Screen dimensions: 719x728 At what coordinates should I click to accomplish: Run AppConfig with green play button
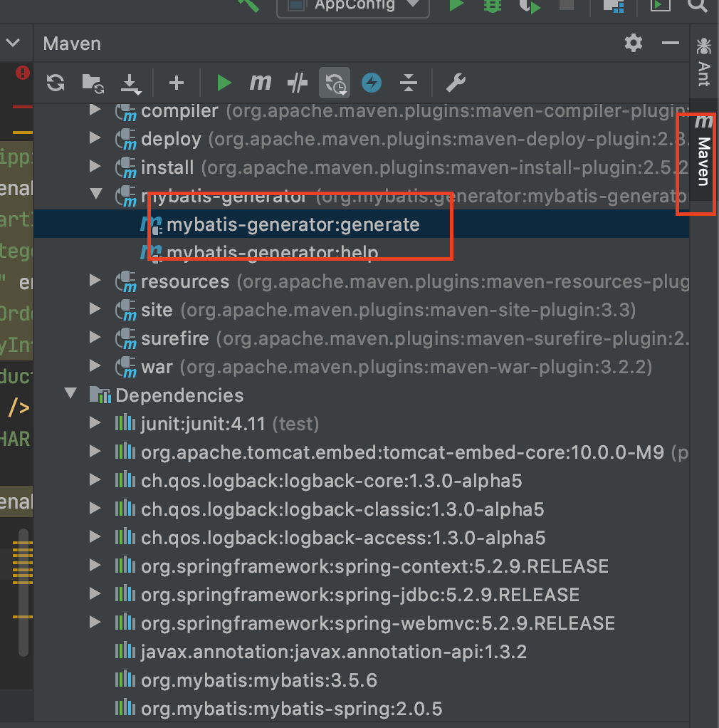pyautogui.click(x=456, y=5)
